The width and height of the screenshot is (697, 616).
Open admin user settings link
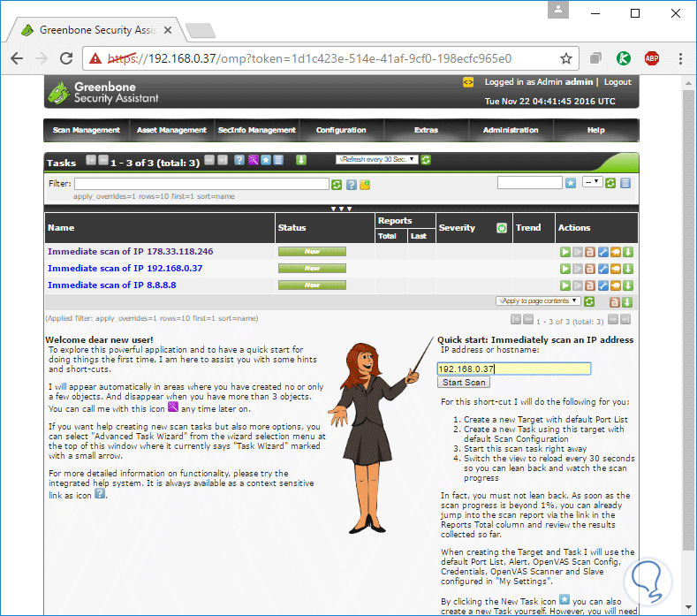tap(579, 82)
